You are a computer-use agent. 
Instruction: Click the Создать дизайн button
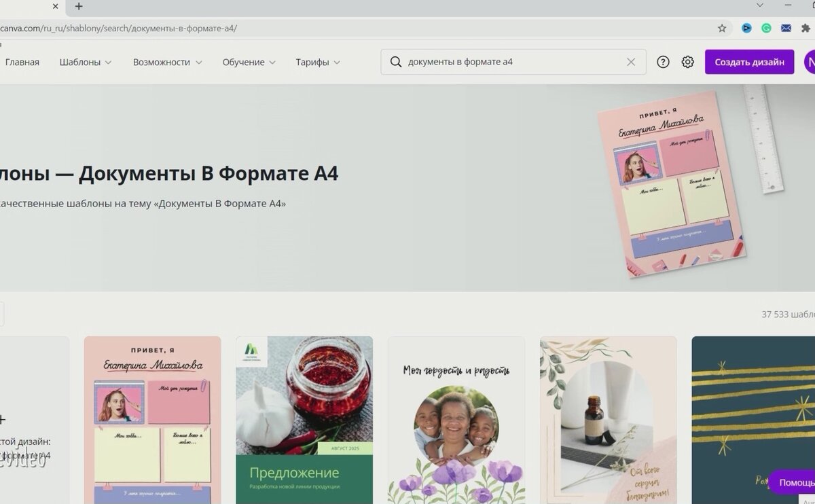pyautogui.click(x=749, y=62)
